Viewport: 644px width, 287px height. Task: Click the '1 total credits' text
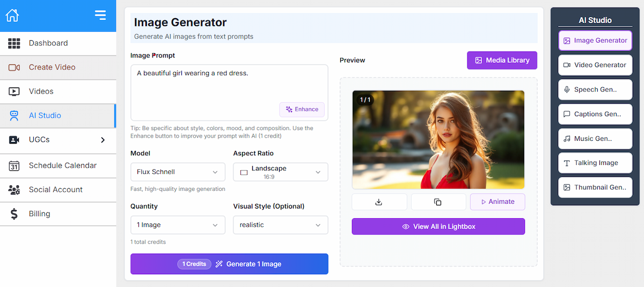coord(148,242)
